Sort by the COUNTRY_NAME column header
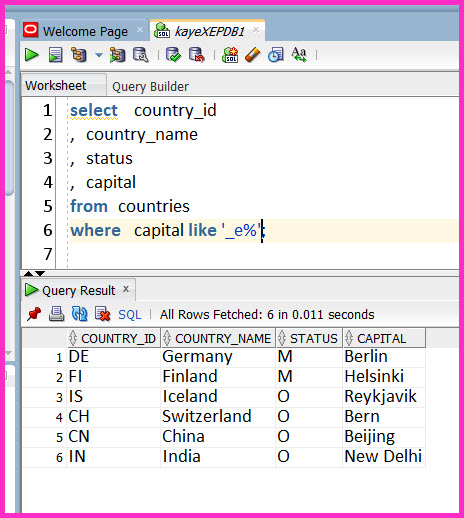This screenshot has height=518, width=464. [218, 338]
